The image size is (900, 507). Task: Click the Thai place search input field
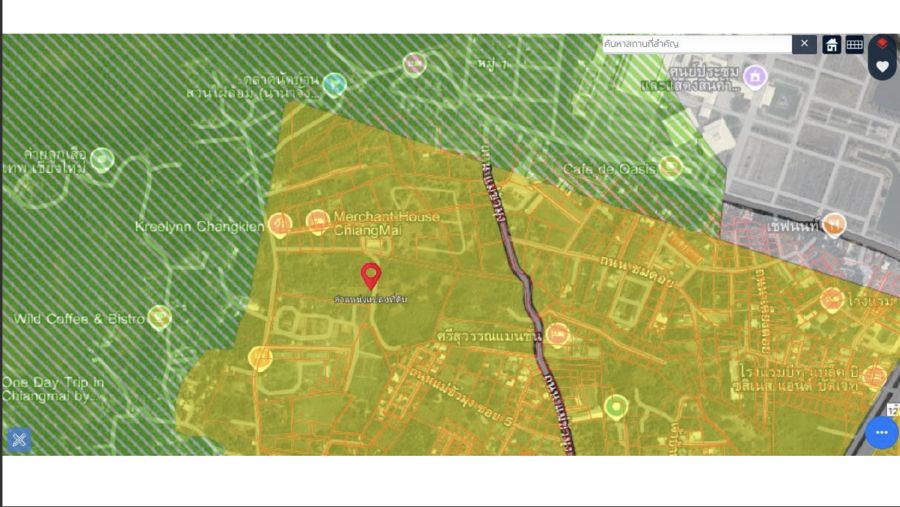click(696, 44)
